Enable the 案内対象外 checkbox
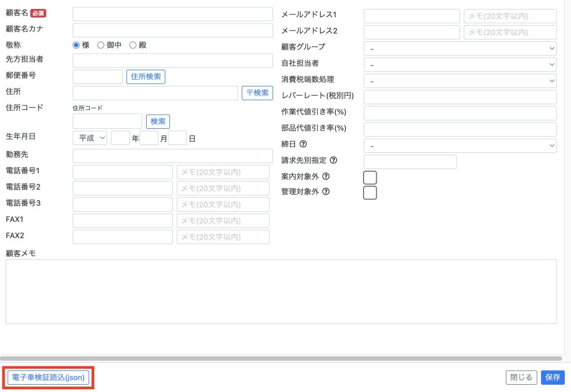This screenshot has height=392, width=571. pyautogui.click(x=370, y=177)
